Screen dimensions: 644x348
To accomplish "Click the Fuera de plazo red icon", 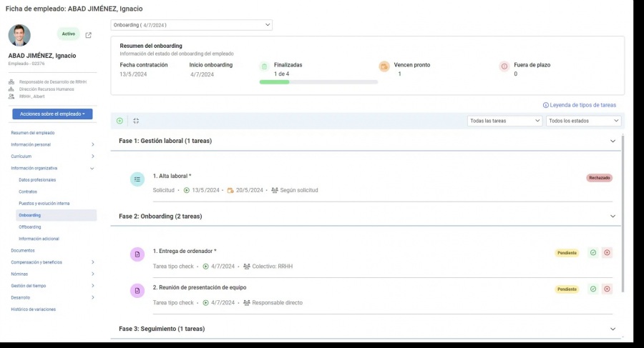I will point(504,66).
